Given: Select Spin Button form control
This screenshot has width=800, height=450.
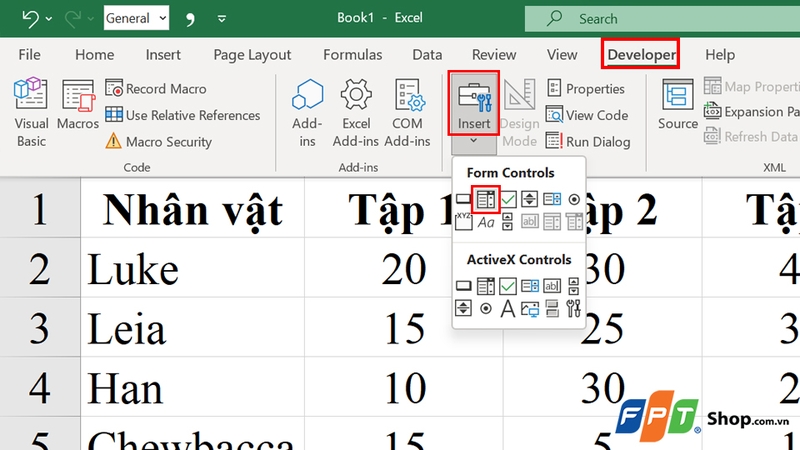Looking at the screenshot, I should (530, 199).
